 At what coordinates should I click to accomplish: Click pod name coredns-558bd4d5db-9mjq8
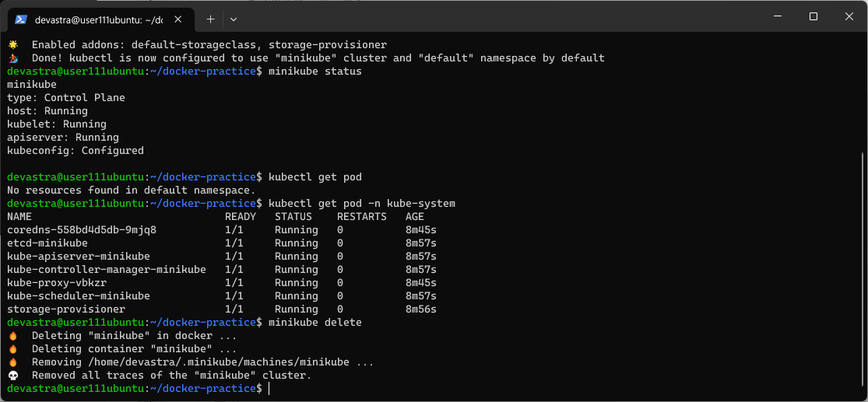tap(82, 229)
